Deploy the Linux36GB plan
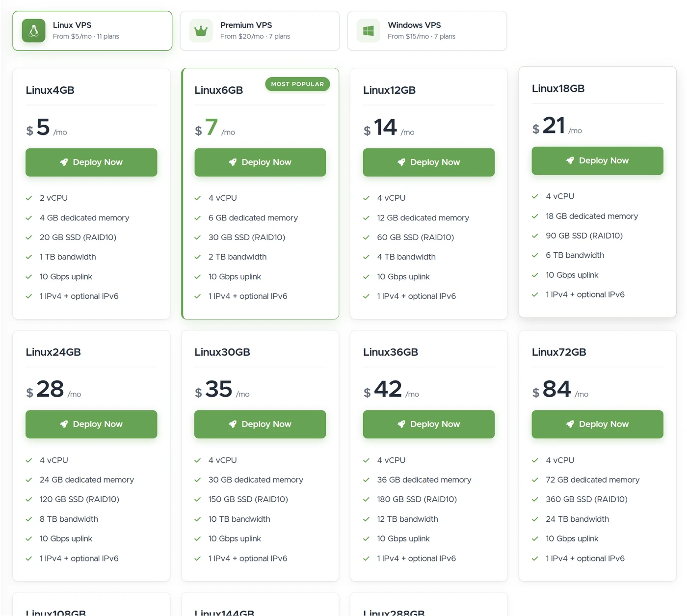This screenshot has height=616, width=687. click(429, 425)
